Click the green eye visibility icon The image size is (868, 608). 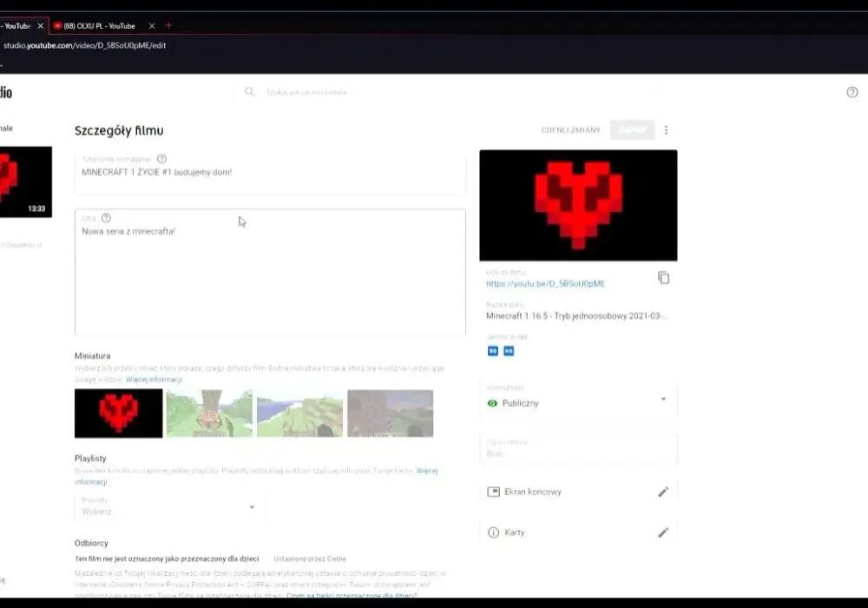(x=492, y=403)
